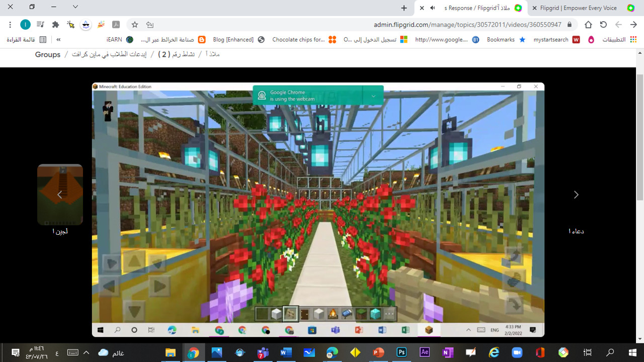Image resolution: width=644 pixels, height=362 pixels.
Task: Switch to Flipgrid | Empower Every Voice tab
Action: (584, 8)
